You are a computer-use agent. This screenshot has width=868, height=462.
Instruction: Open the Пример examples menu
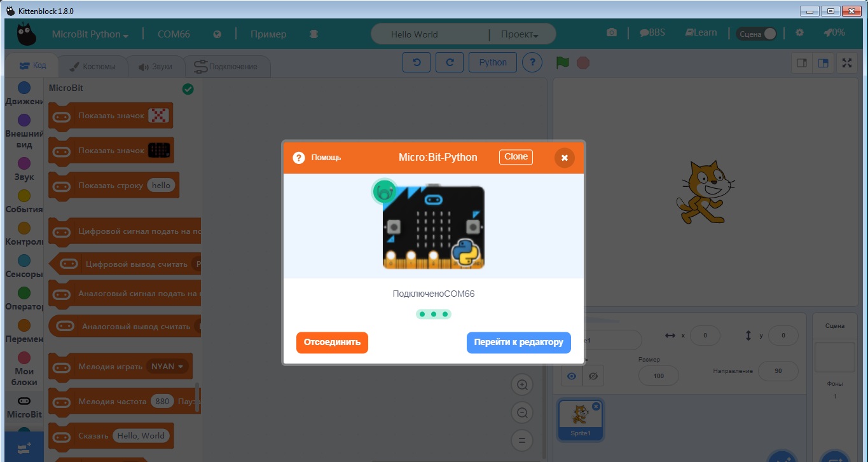point(268,34)
